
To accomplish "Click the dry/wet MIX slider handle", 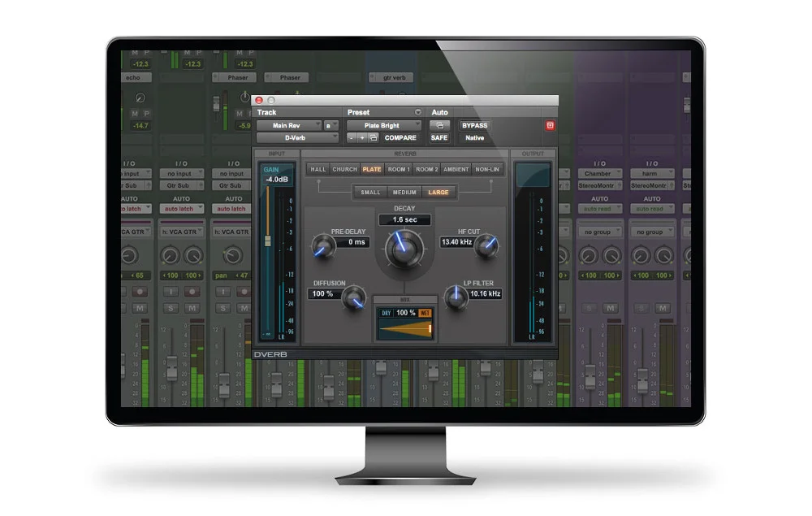I will [x=430, y=329].
